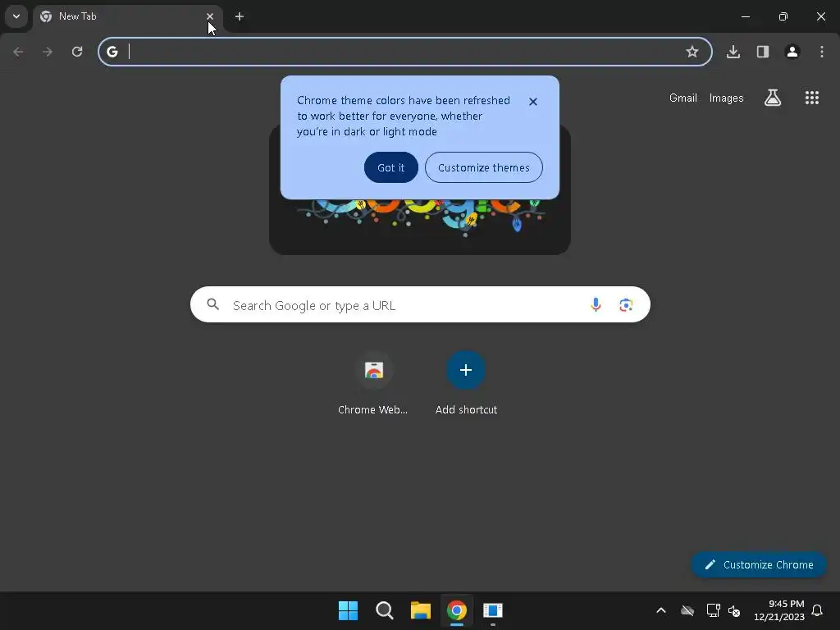Click the Got it button
Screen dimensions: 840x630
click(x=391, y=167)
